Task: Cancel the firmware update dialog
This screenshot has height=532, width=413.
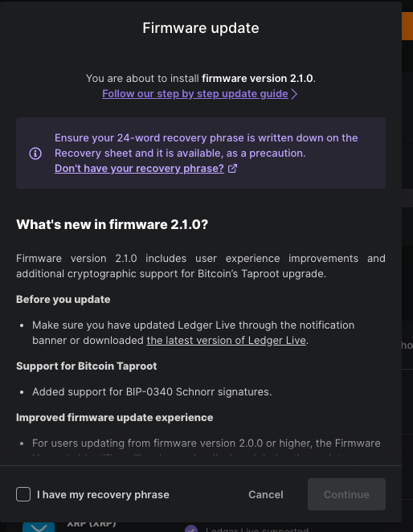Action: [x=266, y=494]
